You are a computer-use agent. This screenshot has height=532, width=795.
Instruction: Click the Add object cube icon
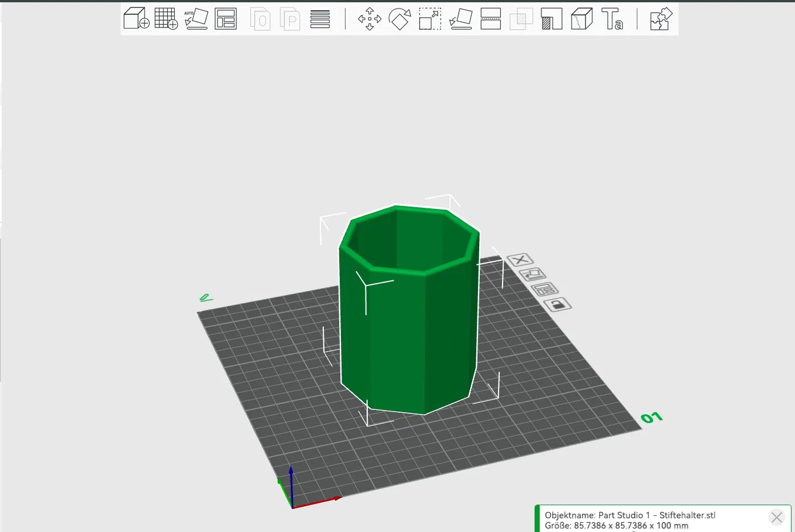(136, 19)
